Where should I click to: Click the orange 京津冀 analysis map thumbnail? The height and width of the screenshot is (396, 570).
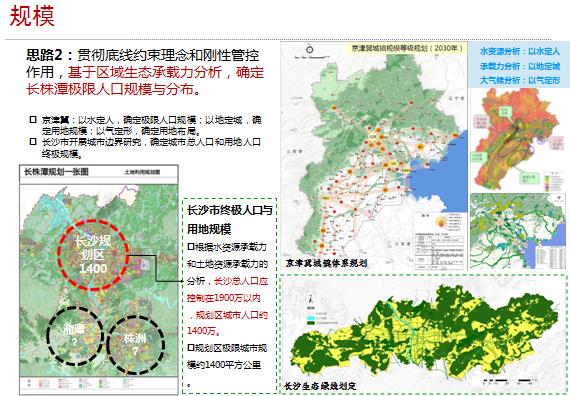coord(519,140)
